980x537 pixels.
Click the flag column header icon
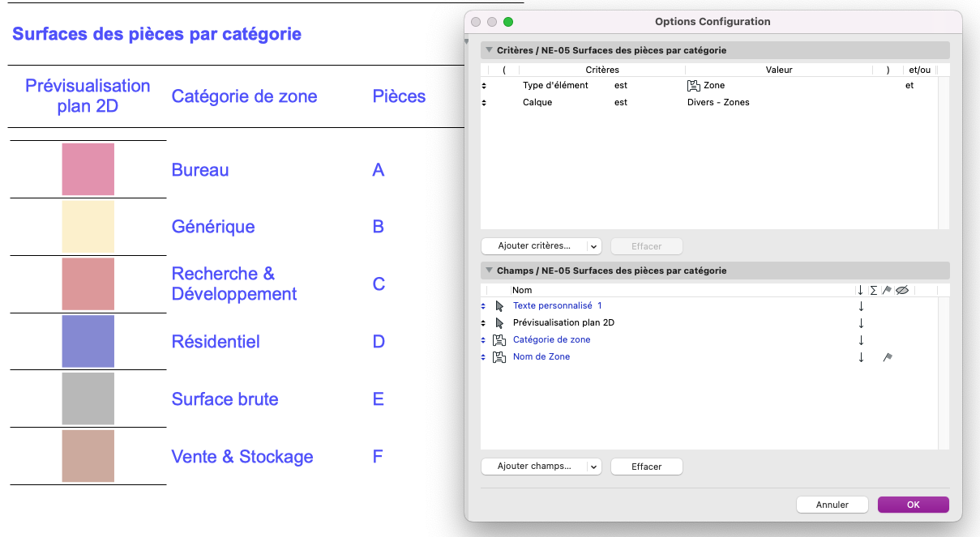(x=887, y=290)
